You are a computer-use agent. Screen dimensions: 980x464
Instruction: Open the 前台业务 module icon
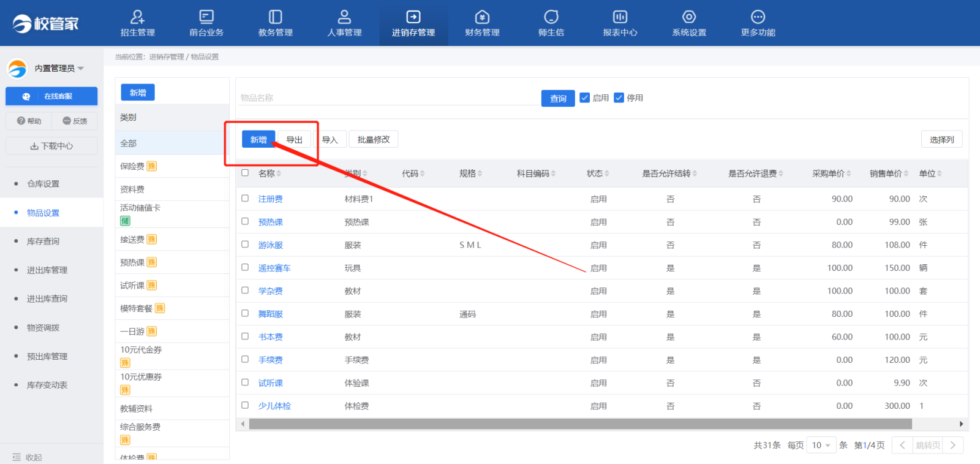point(206,17)
